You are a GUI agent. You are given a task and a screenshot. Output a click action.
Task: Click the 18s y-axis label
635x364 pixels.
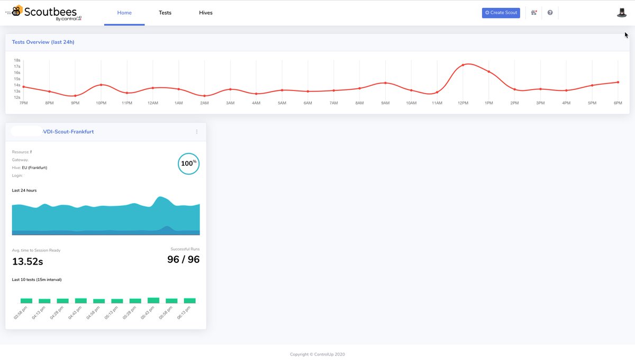[x=17, y=60]
